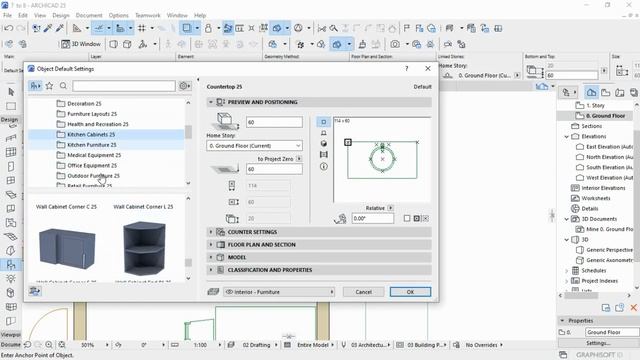This screenshot has width=640, height=360.
Task: Click the grid snap icon in the toolbar
Action: pyautogui.click(x=142, y=28)
